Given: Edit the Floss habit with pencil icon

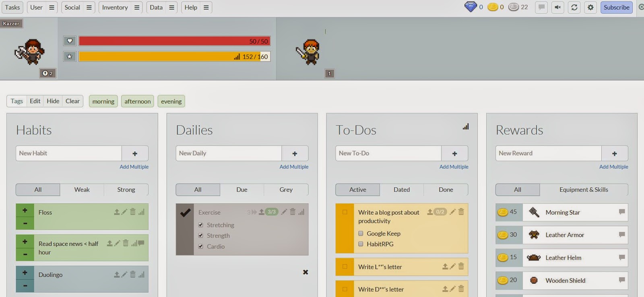Looking at the screenshot, I should [x=124, y=212].
